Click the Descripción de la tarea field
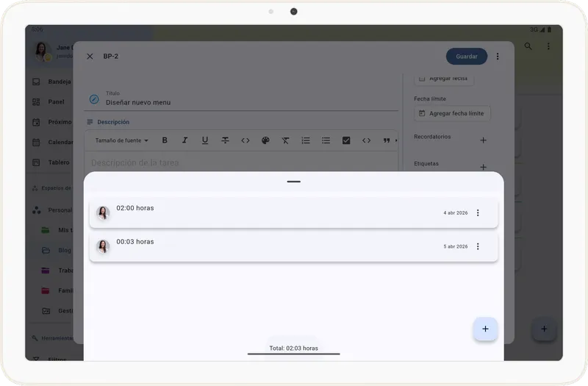The width and height of the screenshot is (588, 386). tap(241, 162)
